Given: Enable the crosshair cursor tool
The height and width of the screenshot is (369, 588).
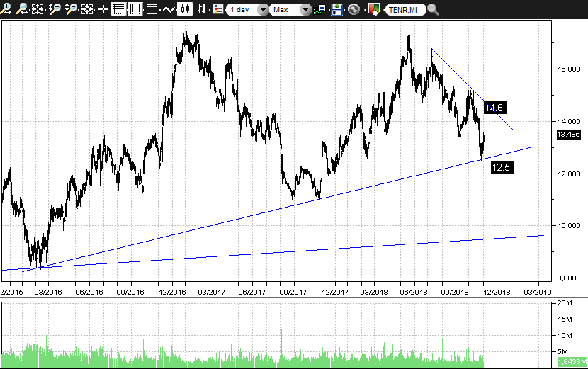Looking at the screenshot, I should click(103, 9).
